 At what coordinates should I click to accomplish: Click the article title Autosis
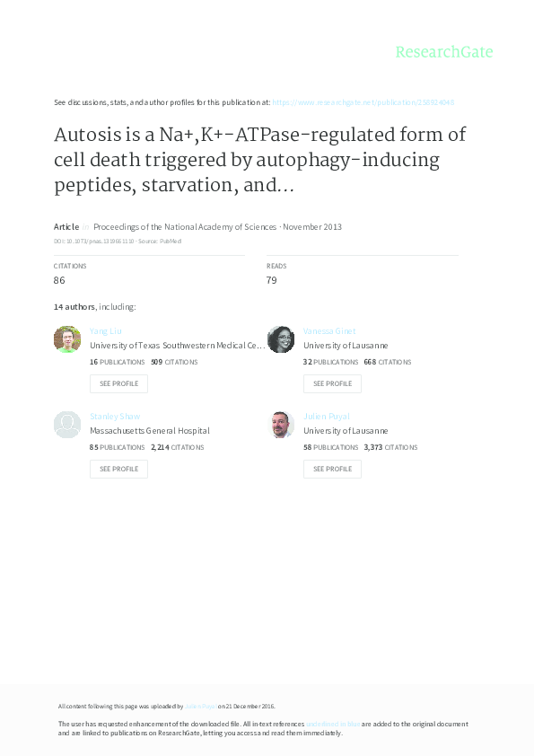point(260,160)
